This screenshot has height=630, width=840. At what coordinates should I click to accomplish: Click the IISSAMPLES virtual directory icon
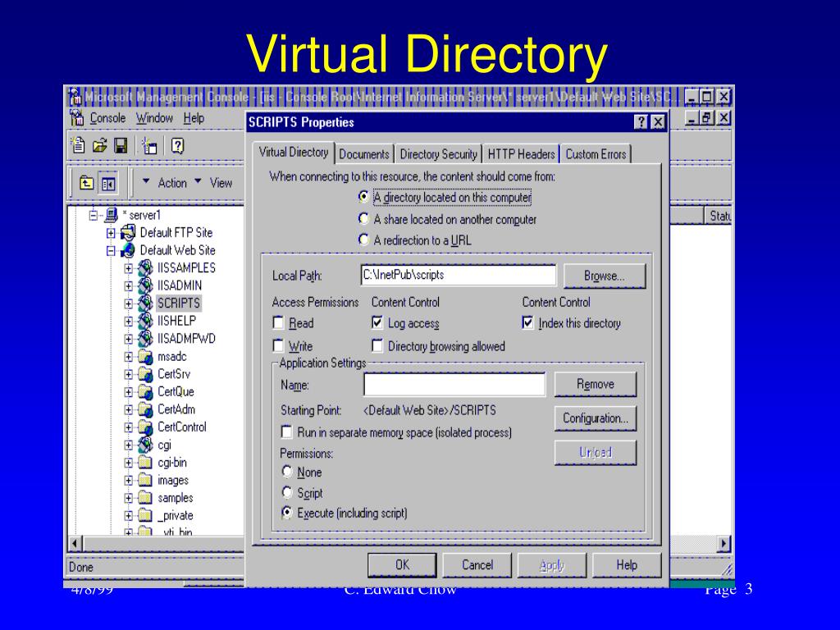[x=145, y=268]
